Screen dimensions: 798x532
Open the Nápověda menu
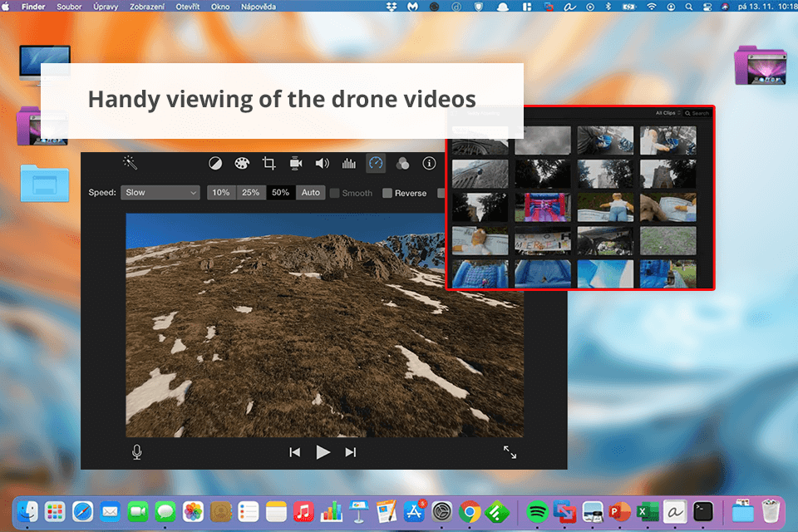click(x=258, y=7)
